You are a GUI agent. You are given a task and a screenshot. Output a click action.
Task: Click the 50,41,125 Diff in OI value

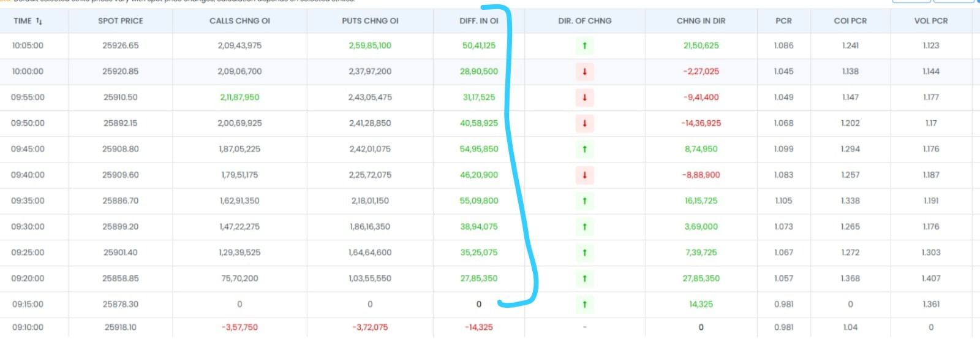tap(478, 45)
